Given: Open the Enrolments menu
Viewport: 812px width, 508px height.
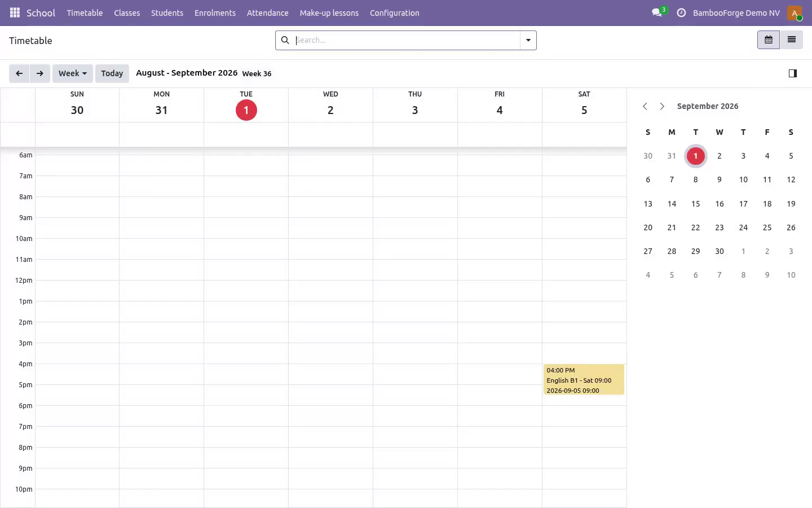Looking at the screenshot, I should click(215, 13).
